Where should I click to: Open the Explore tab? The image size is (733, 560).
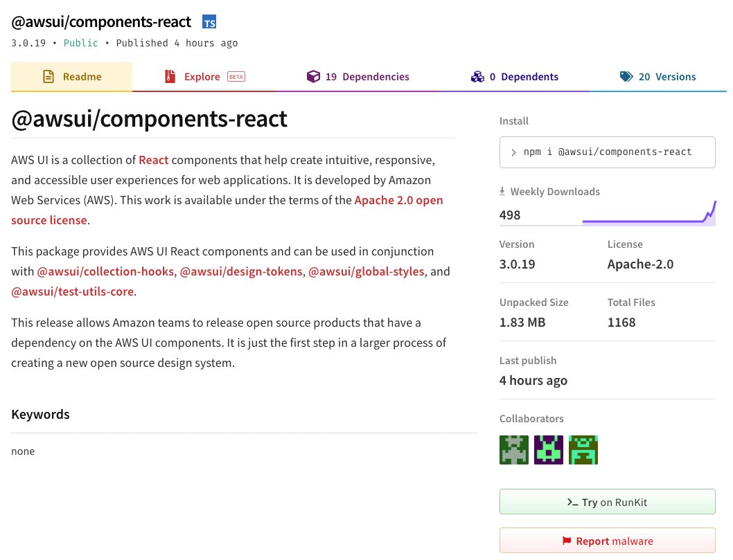point(205,77)
